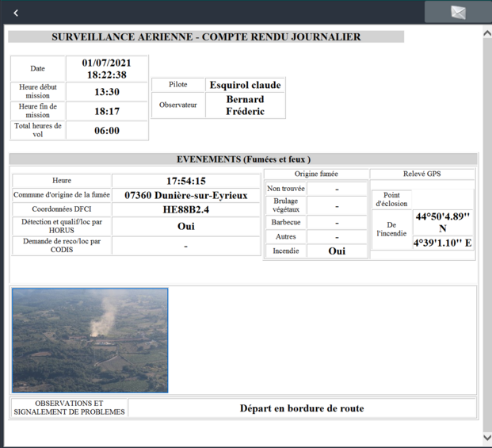
Task: Click the envelope mail icon
Action: click(458, 12)
